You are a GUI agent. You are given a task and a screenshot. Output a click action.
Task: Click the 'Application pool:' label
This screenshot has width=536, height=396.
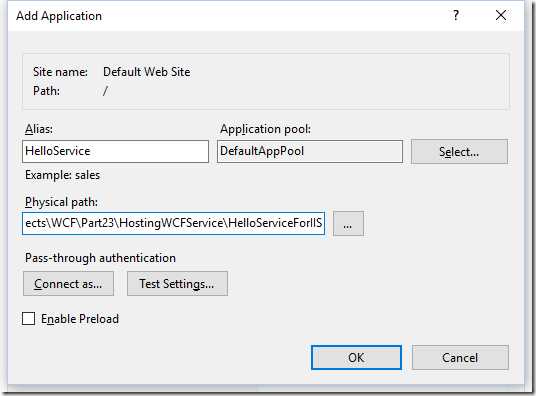click(x=266, y=129)
